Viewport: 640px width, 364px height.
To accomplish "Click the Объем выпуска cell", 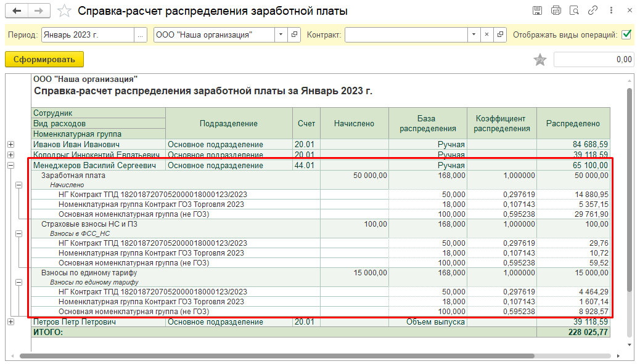I will pos(427,322).
